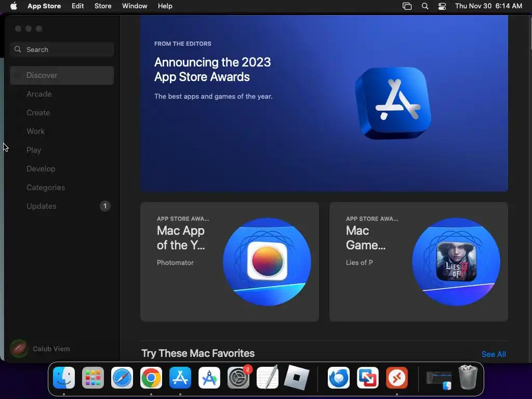Image resolution: width=532 pixels, height=399 pixels.
Task: Open Stage Manager windows icon in menu bar
Action: click(x=407, y=6)
